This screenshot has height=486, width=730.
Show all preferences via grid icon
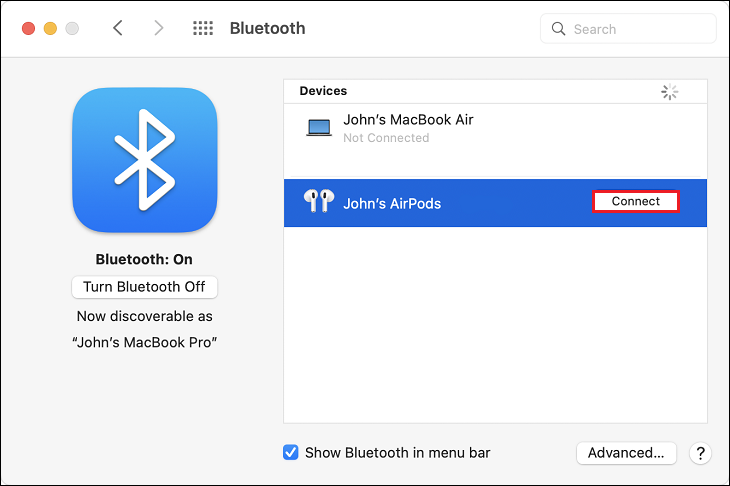202,28
